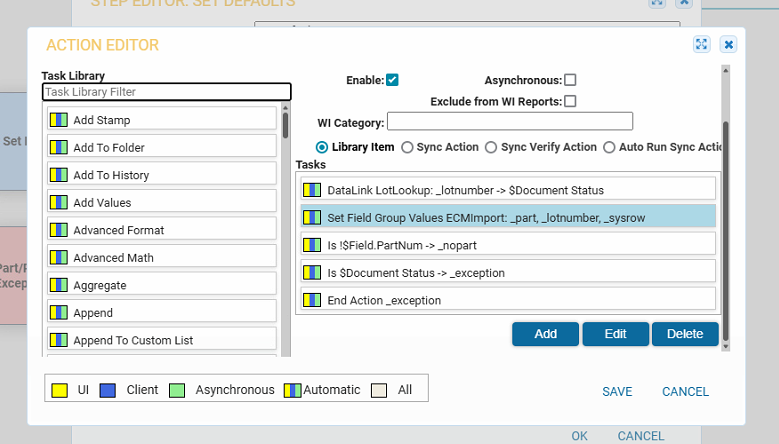
Task: Click the End Action _exception task icon
Action: point(312,300)
